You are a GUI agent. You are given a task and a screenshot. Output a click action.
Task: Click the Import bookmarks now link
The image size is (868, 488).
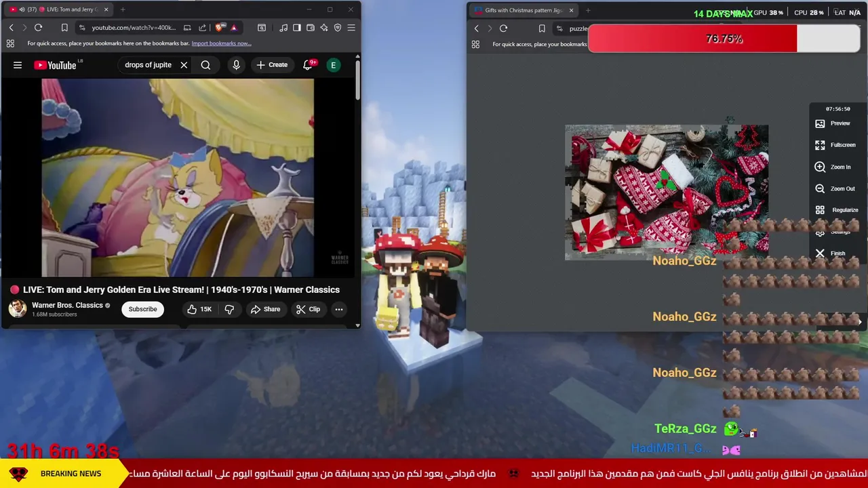(221, 43)
